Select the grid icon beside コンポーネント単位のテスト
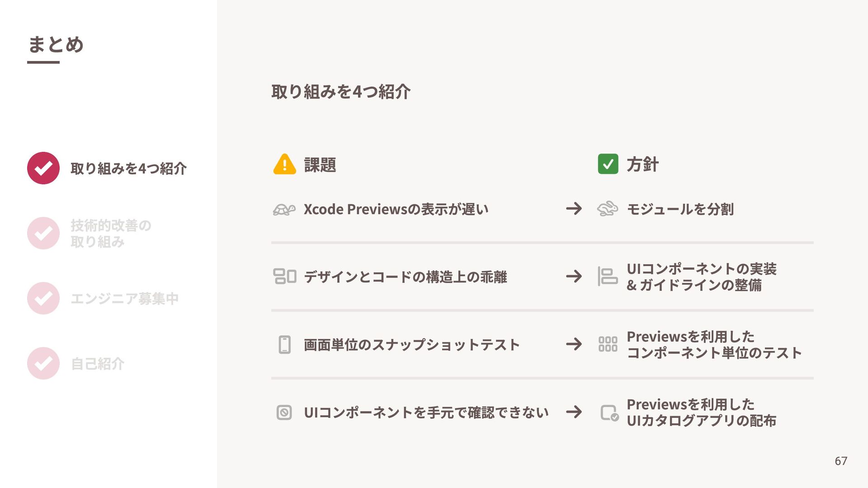Image resolution: width=868 pixels, height=488 pixels. point(608,344)
